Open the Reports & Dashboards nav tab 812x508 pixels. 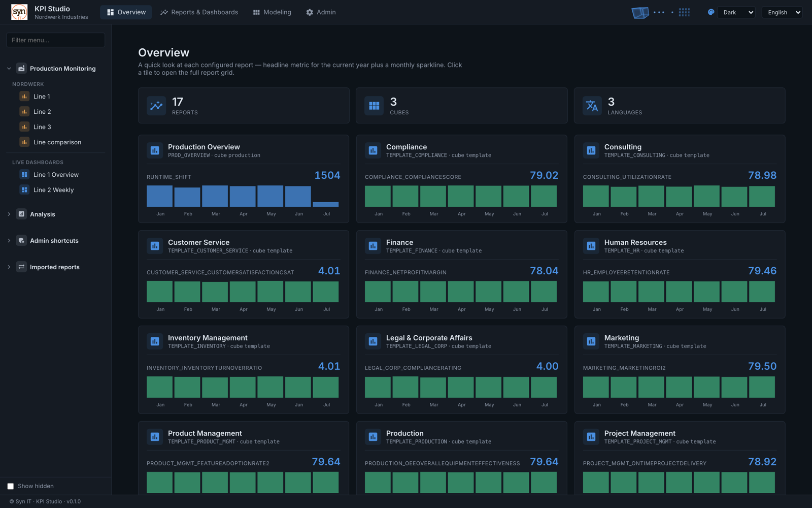point(199,12)
